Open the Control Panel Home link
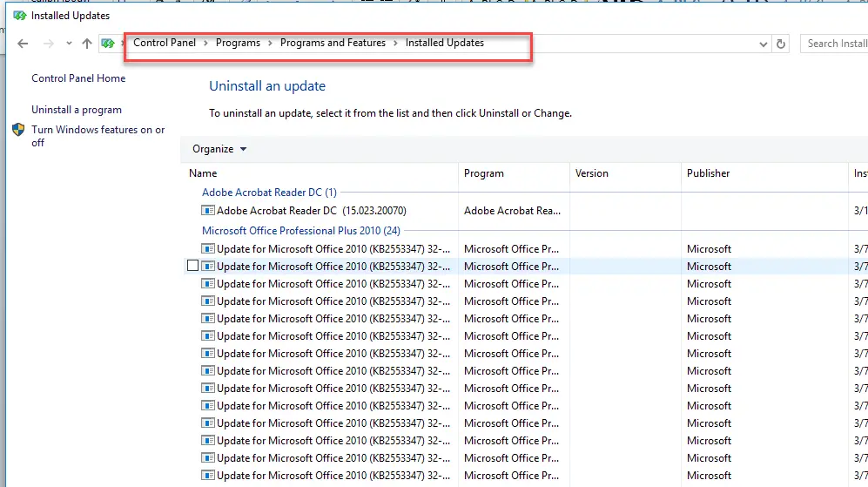 tap(78, 78)
